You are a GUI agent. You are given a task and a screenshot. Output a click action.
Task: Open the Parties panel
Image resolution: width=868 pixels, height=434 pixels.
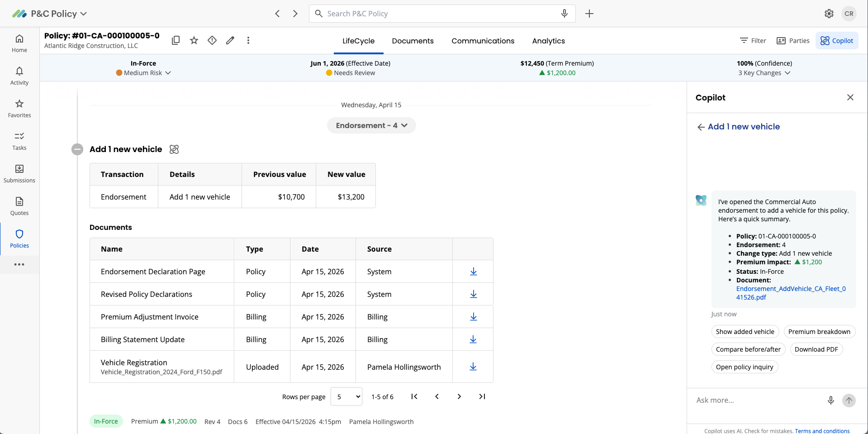tap(792, 41)
